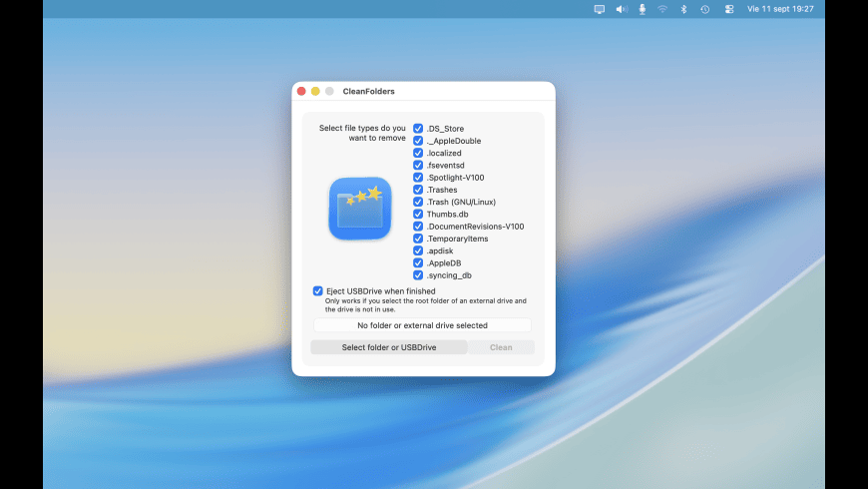
Task: Toggle the .fseventsd checkbox
Action: click(x=418, y=165)
